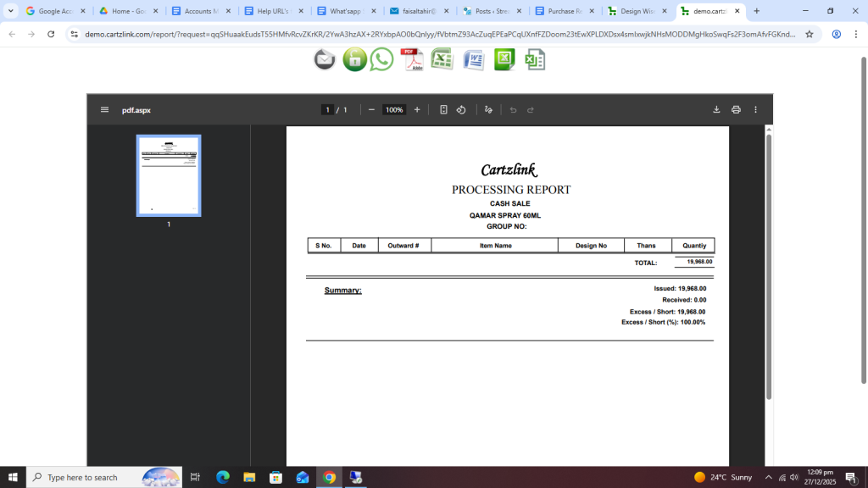This screenshot has width=868, height=488.
Task: Select page 1 thumbnail in sidebar
Action: (169, 175)
